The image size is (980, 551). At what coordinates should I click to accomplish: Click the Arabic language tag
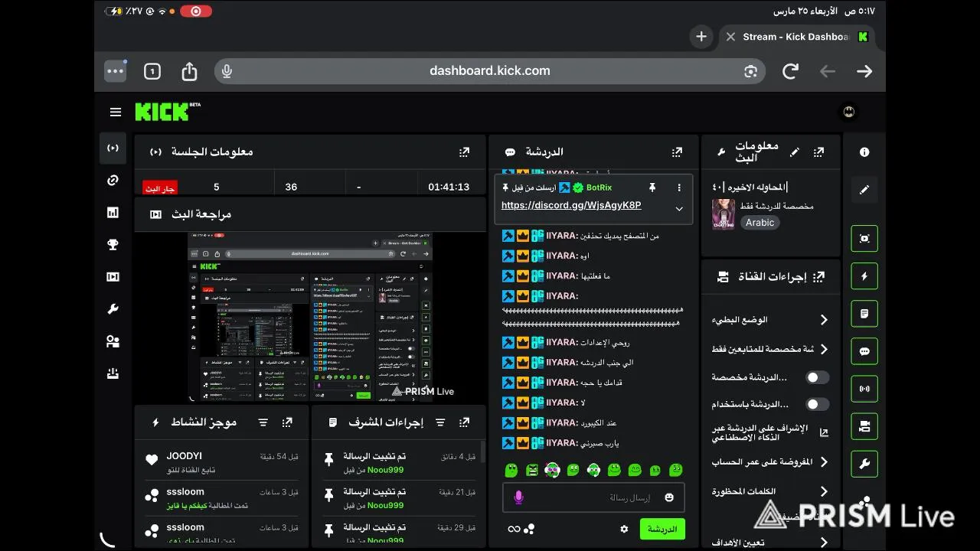(x=759, y=223)
